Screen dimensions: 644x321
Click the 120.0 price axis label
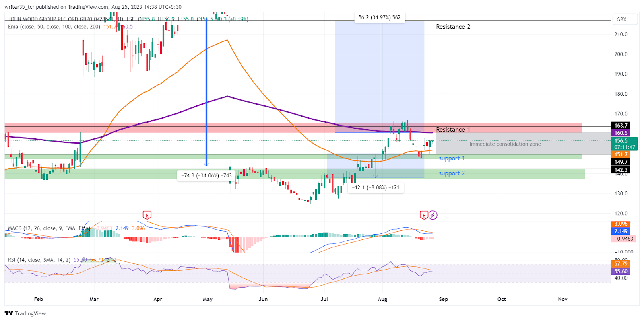(x=621, y=214)
